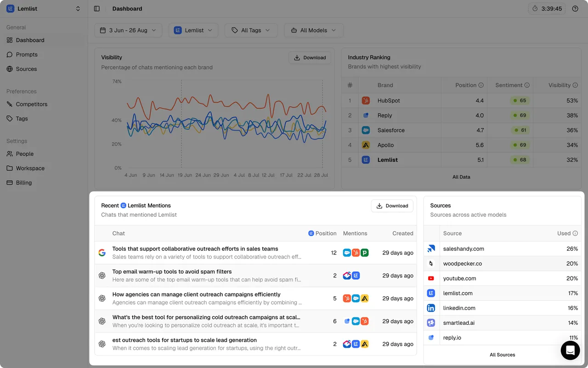Open the 3 Jun - 26 Aug date range dropdown
Screen dimensions: 588x368
pyautogui.click(x=128, y=30)
